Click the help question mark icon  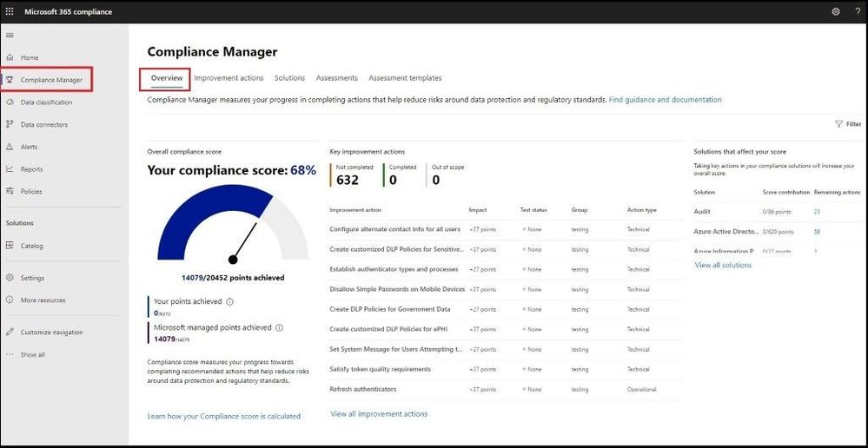click(x=858, y=11)
